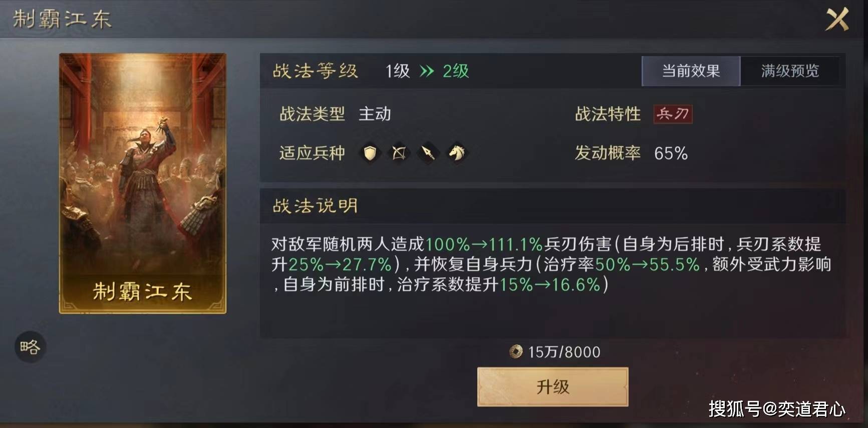The height and width of the screenshot is (428, 868).
Task: Click the 升级 upgrade button
Action: [552, 387]
